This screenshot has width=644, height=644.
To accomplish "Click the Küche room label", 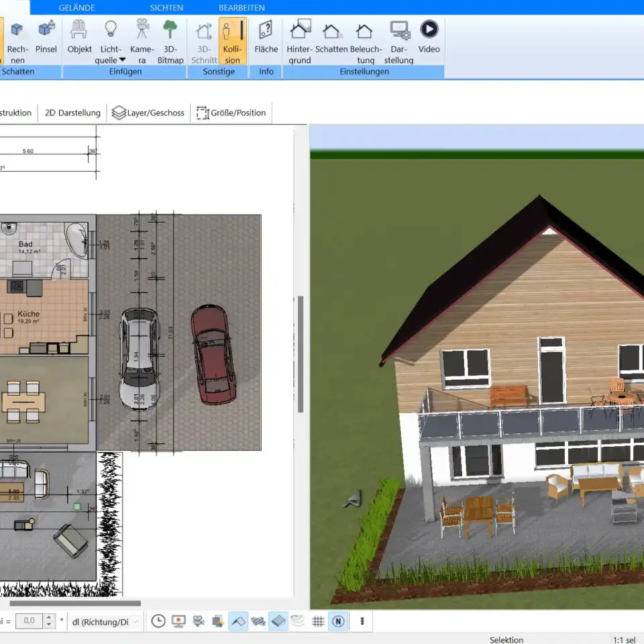I will (29, 314).
